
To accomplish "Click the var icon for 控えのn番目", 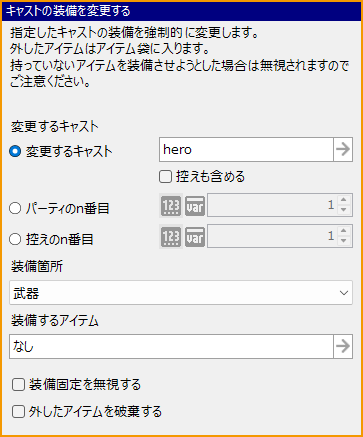I will pos(195,236).
